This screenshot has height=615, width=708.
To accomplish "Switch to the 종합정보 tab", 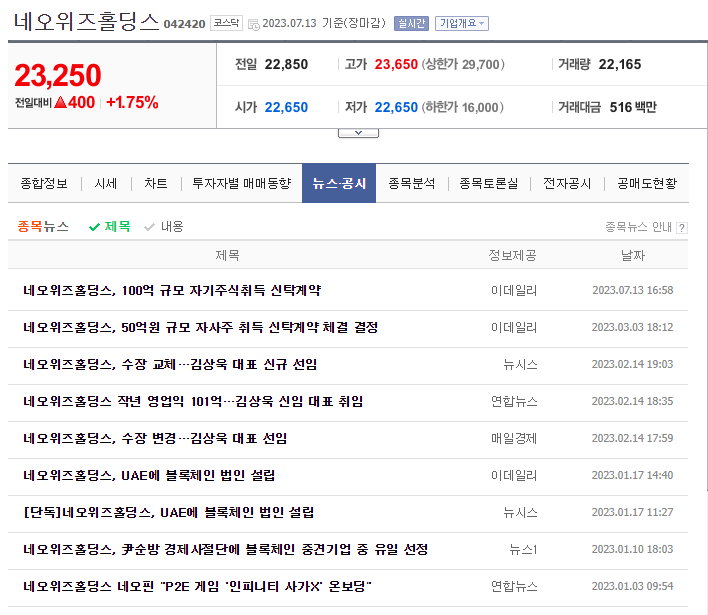I will tap(44, 183).
